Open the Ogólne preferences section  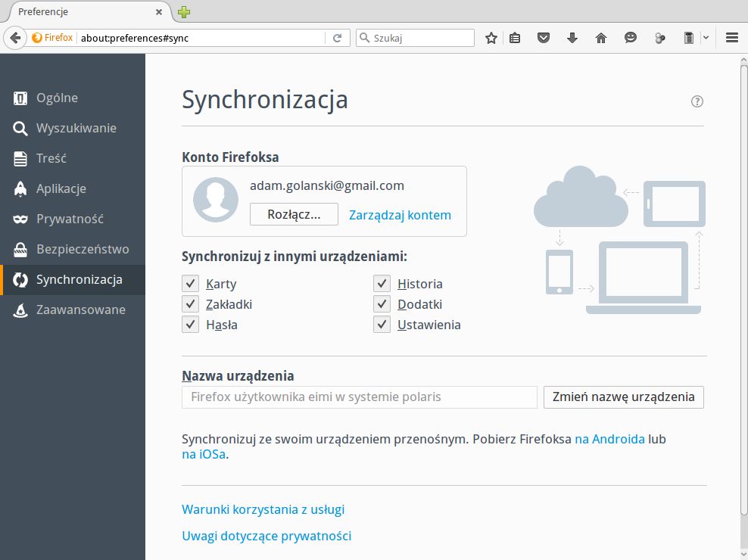[x=73, y=98]
